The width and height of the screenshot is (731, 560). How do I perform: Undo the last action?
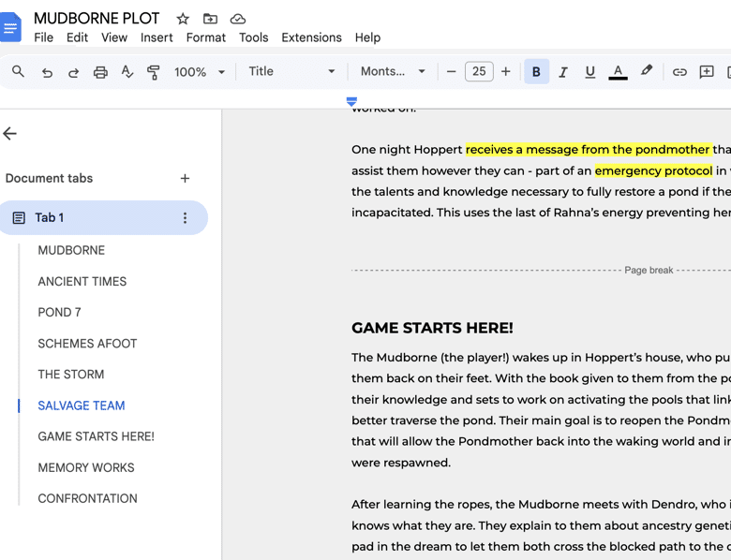coord(47,72)
